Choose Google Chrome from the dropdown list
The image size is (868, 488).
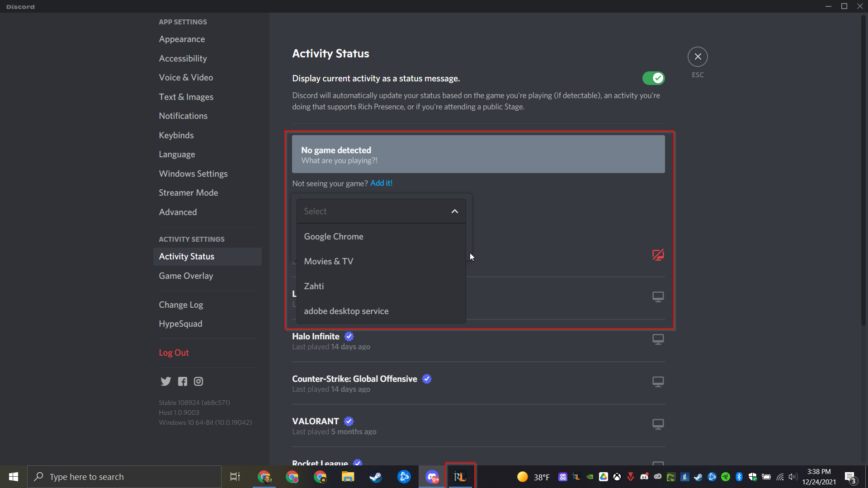(x=334, y=237)
